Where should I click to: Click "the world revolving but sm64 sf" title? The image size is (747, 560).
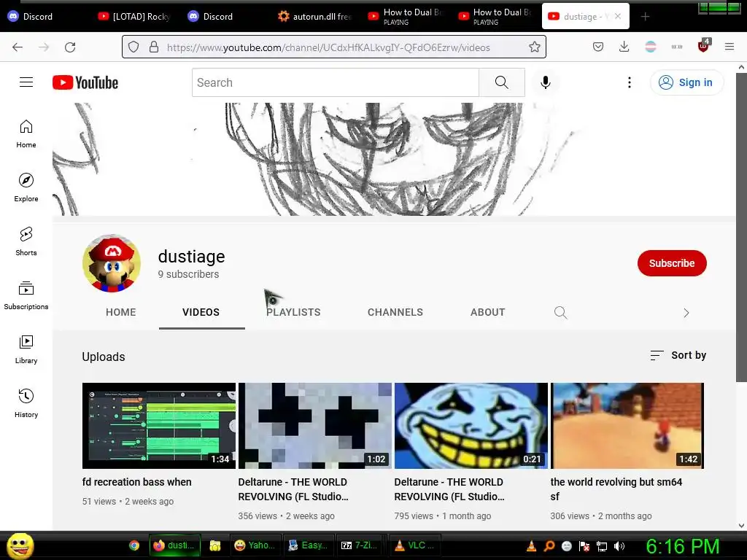[616, 489]
